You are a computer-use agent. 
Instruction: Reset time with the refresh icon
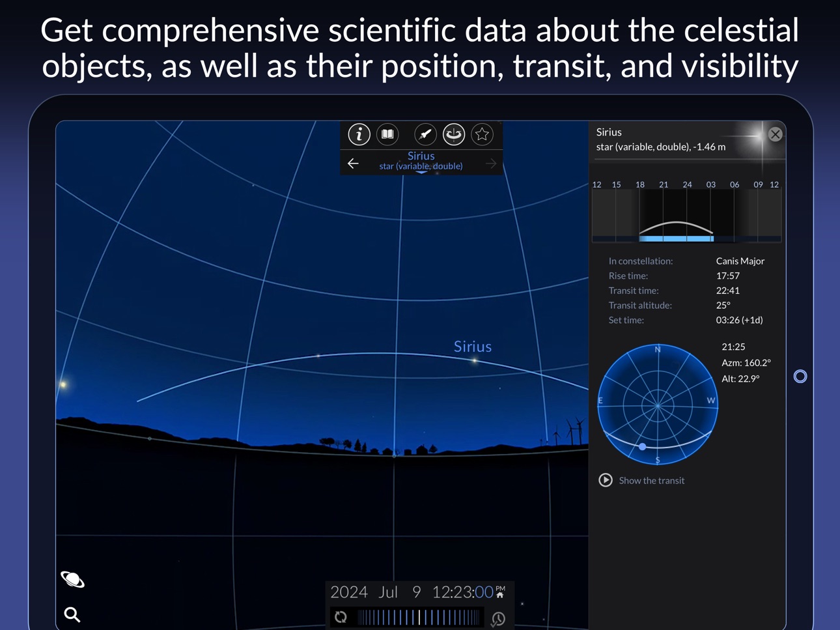(x=341, y=617)
